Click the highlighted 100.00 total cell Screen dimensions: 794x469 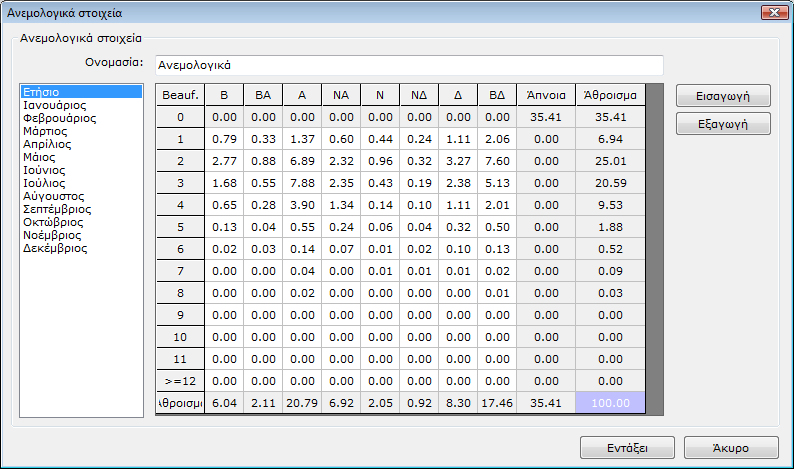[611, 403]
